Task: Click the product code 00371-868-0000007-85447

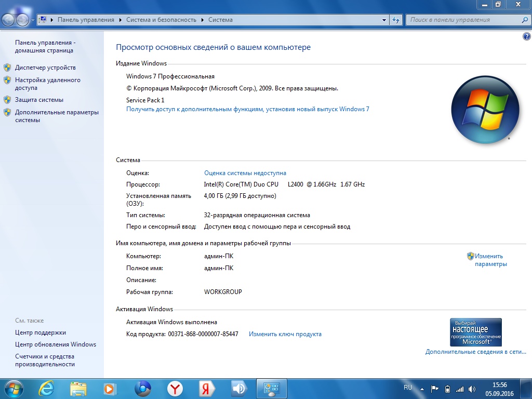Action: pos(203,334)
